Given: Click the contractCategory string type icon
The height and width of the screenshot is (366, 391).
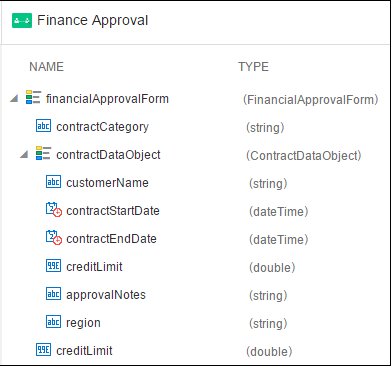Looking at the screenshot, I should click(x=43, y=126).
